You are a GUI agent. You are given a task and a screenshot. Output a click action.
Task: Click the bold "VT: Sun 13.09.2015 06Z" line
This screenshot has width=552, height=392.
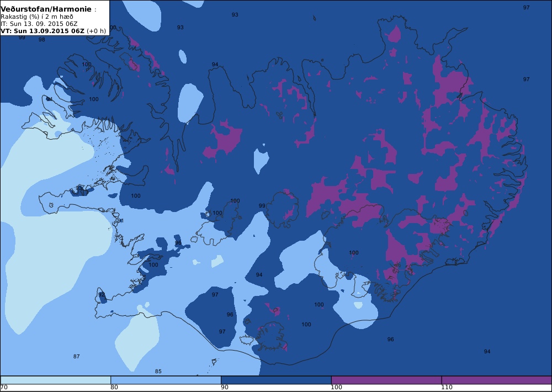(43, 30)
